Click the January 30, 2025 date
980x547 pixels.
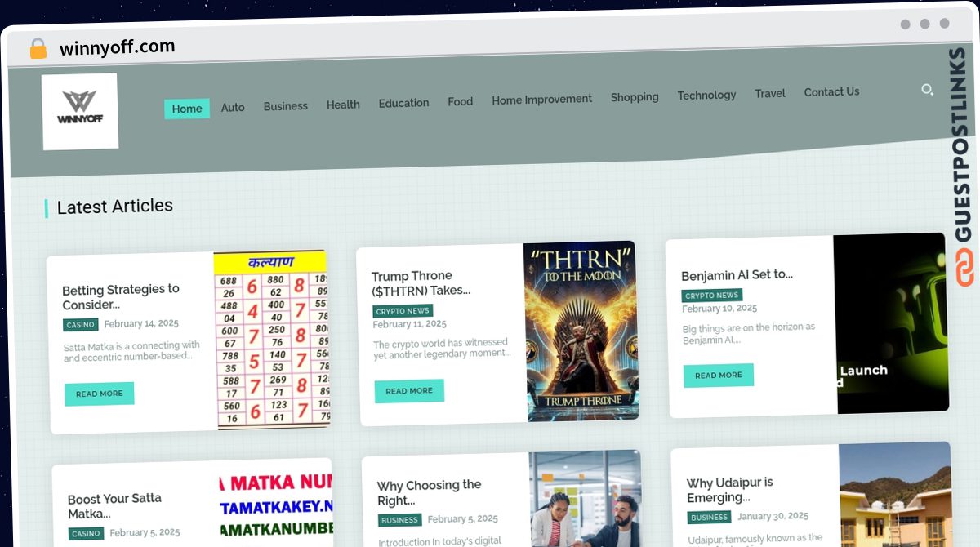coord(773,517)
